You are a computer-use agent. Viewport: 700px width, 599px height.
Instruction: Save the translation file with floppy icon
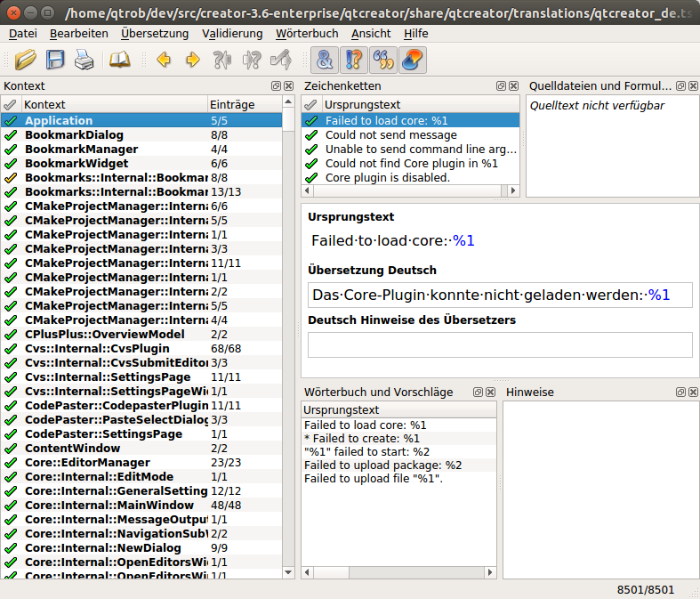55,61
